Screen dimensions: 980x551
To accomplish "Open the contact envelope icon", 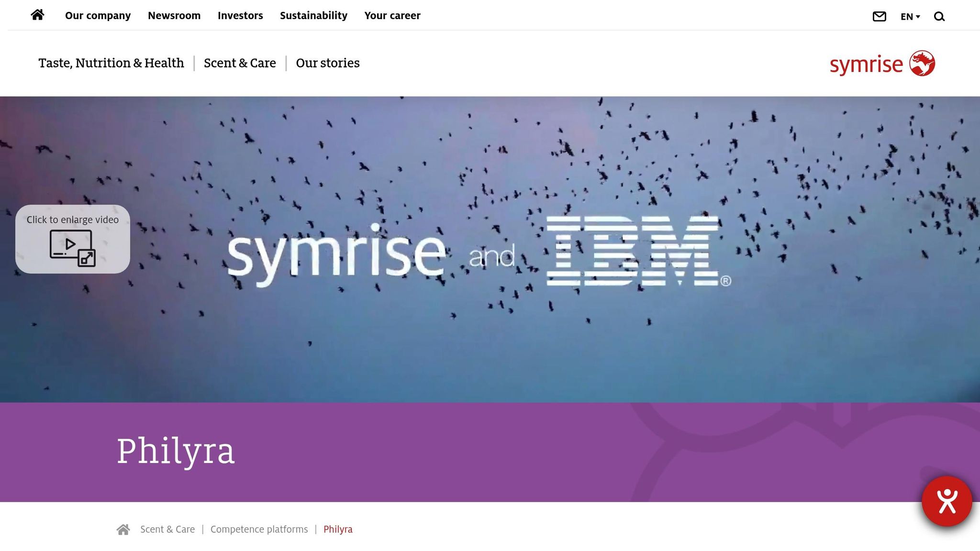I will point(879,17).
